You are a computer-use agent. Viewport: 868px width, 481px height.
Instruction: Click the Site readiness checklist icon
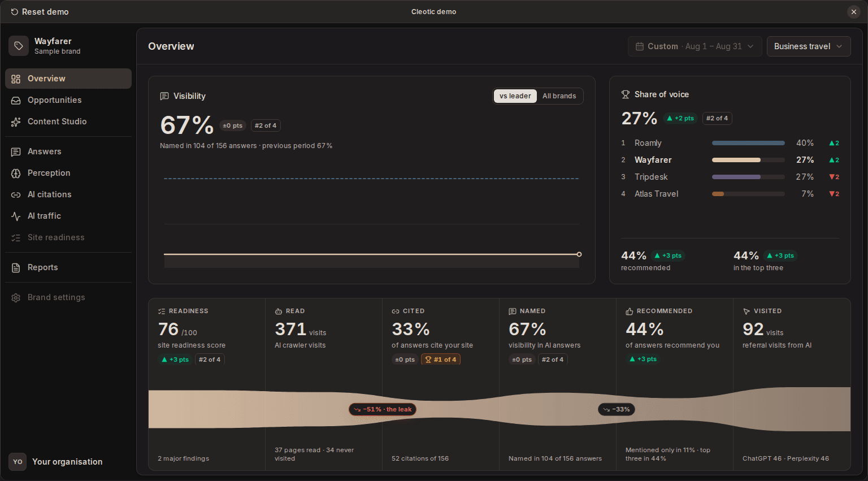16,237
